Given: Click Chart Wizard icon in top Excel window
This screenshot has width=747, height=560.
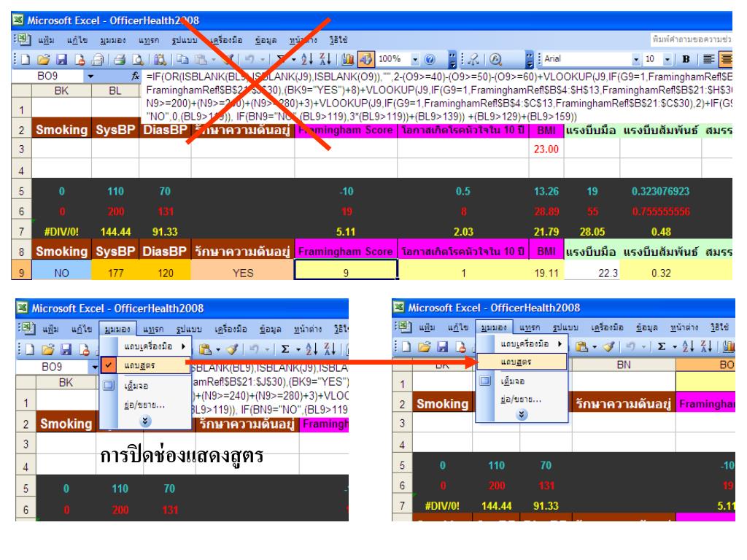Looking at the screenshot, I should click(348, 59).
